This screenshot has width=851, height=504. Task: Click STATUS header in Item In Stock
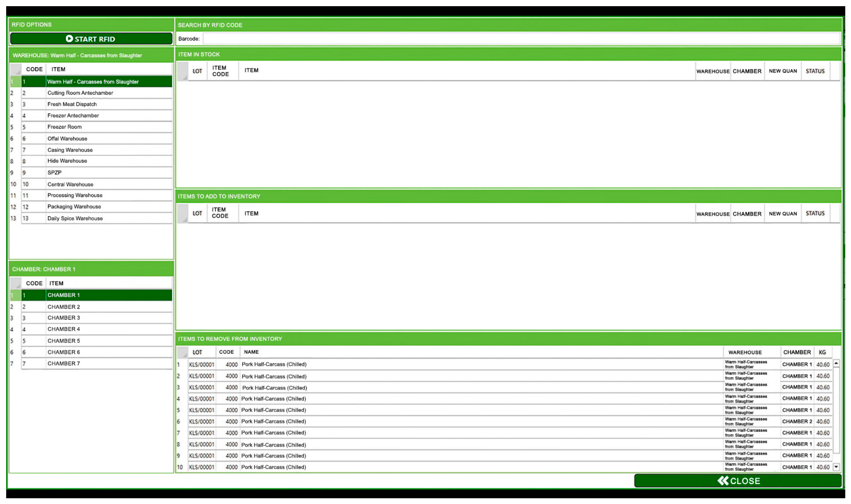pyautogui.click(x=815, y=71)
